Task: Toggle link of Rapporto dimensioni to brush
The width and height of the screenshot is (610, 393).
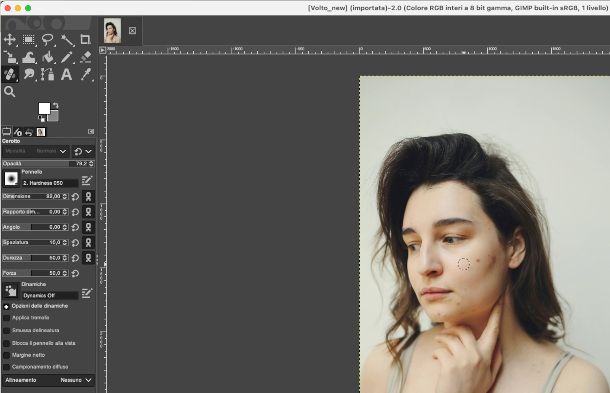Action: [88, 212]
